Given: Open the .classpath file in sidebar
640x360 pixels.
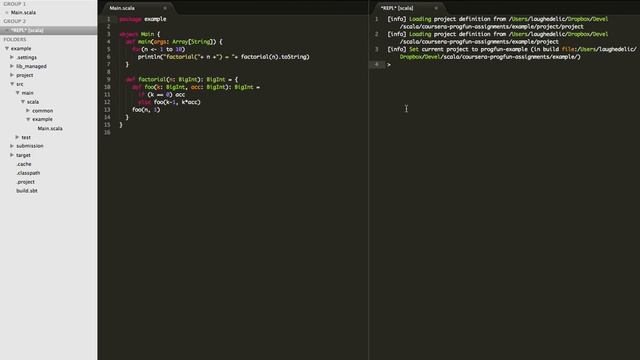Looking at the screenshot, I should tap(28, 173).
